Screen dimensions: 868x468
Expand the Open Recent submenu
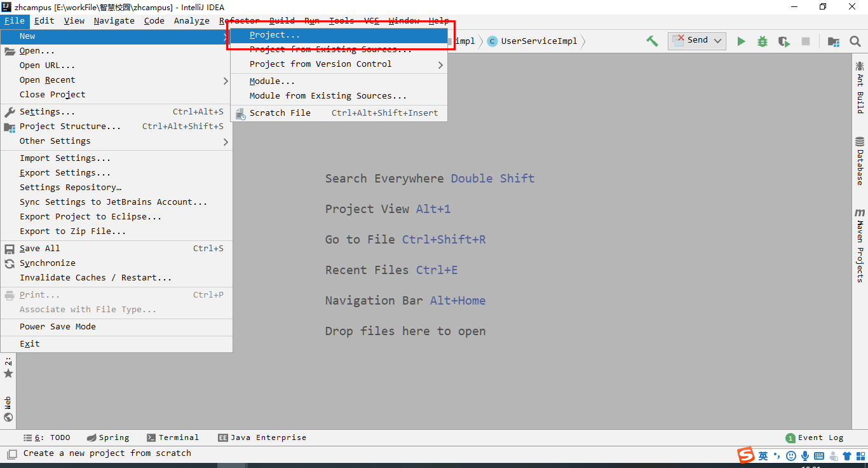[x=48, y=79]
